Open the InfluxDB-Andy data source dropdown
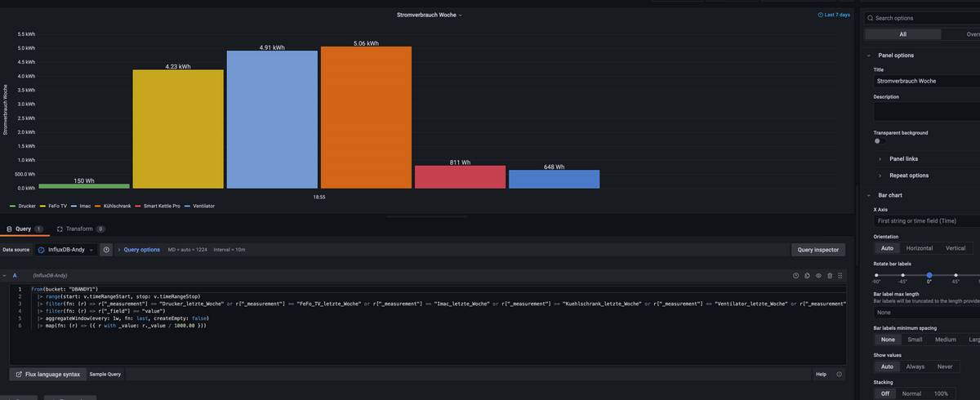Image resolution: width=980 pixels, height=400 pixels. 67,250
